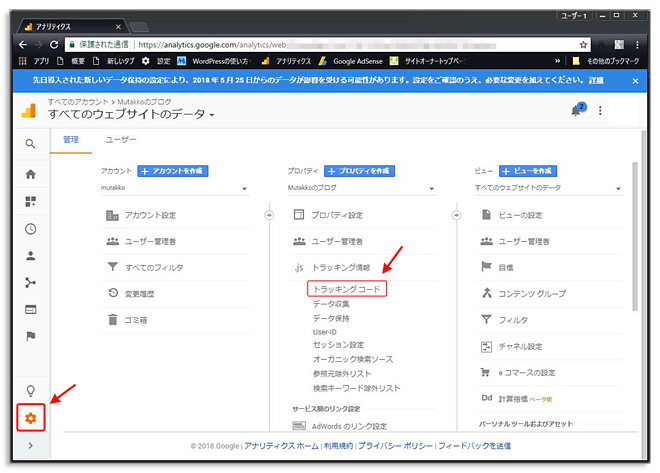The height and width of the screenshot is (473, 660).
Task: Open view dropdown in ビュー column
Action: click(x=548, y=188)
